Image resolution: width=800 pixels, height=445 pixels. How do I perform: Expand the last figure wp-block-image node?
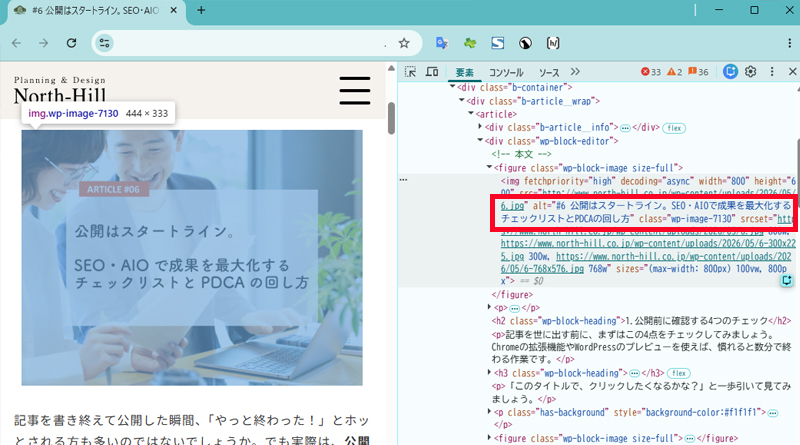[489, 437]
